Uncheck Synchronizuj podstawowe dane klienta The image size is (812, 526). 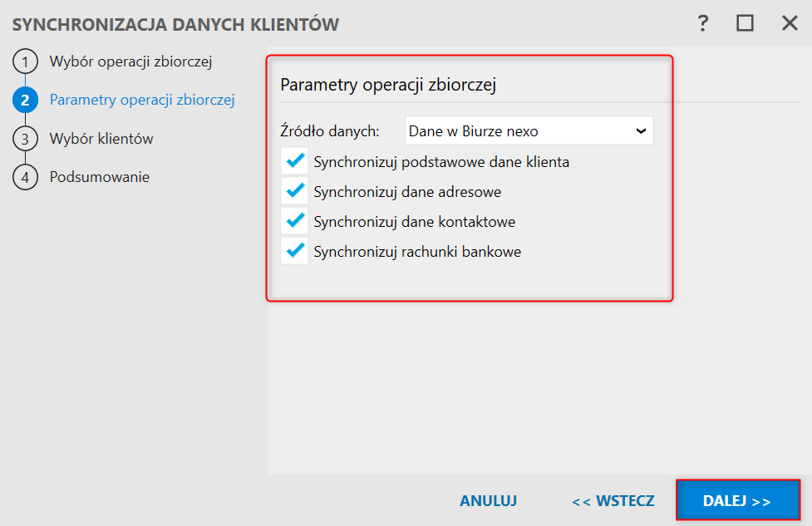click(294, 161)
